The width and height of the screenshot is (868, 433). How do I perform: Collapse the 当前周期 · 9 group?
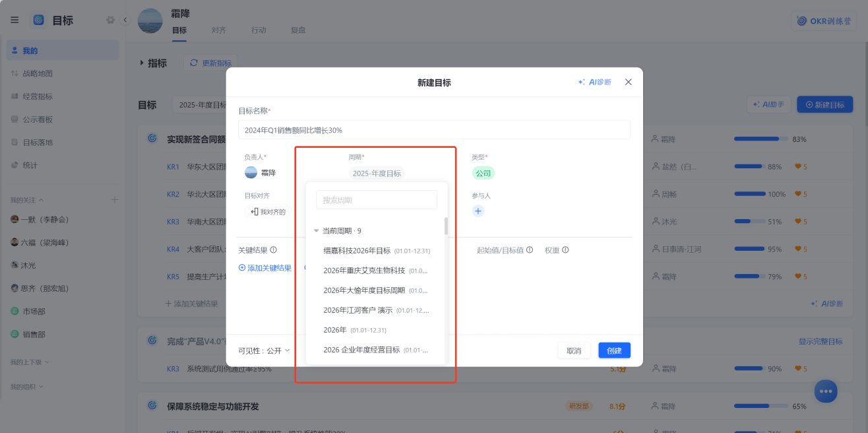[317, 231]
